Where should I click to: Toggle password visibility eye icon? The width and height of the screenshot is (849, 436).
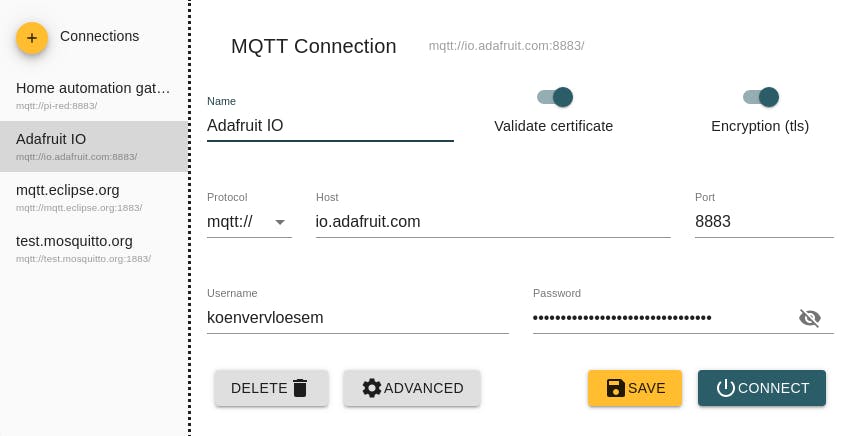pyautogui.click(x=810, y=318)
